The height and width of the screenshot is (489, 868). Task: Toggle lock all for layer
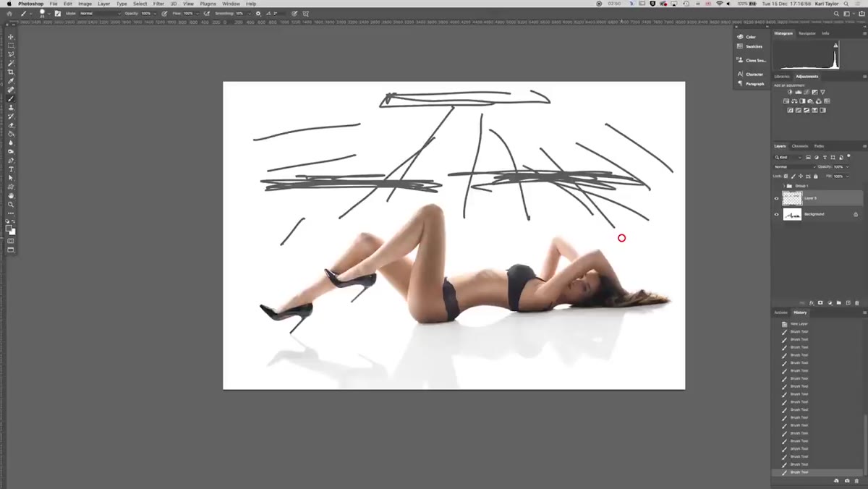coord(816,176)
